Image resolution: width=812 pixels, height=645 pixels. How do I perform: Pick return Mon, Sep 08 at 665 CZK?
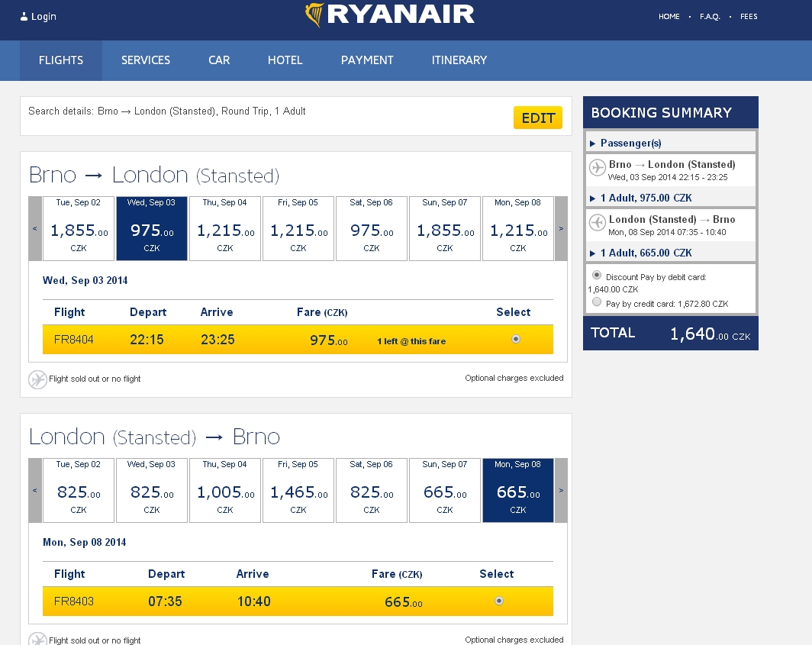coord(518,490)
